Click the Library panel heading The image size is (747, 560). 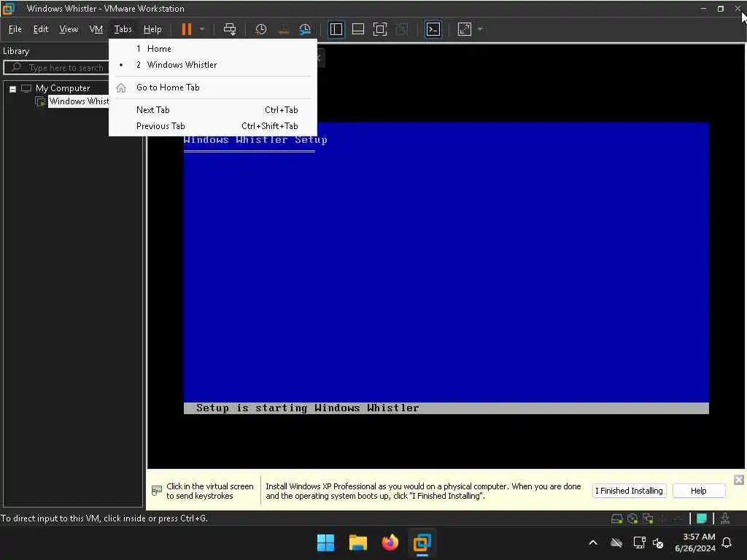(x=16, y=51)
